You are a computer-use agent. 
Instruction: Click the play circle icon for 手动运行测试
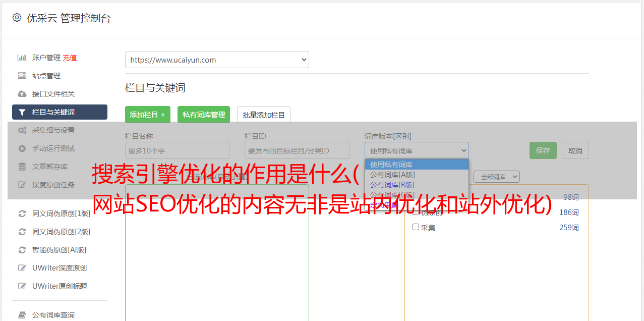coord(22,148)
